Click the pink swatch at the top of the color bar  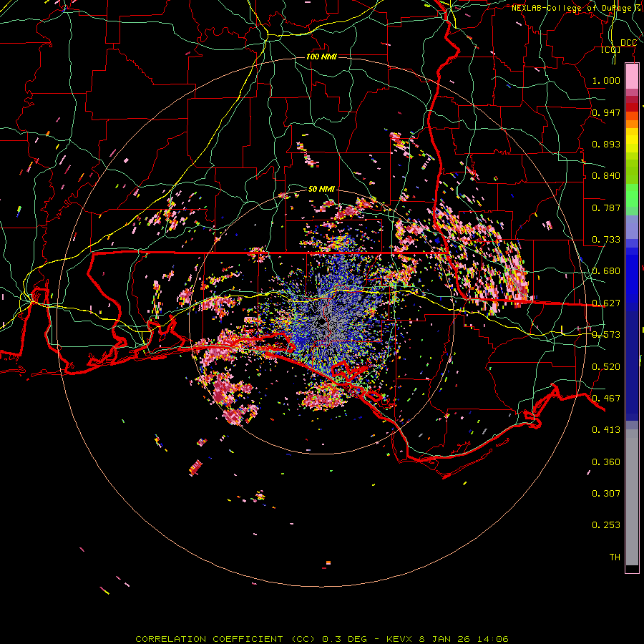click(632, 76)
